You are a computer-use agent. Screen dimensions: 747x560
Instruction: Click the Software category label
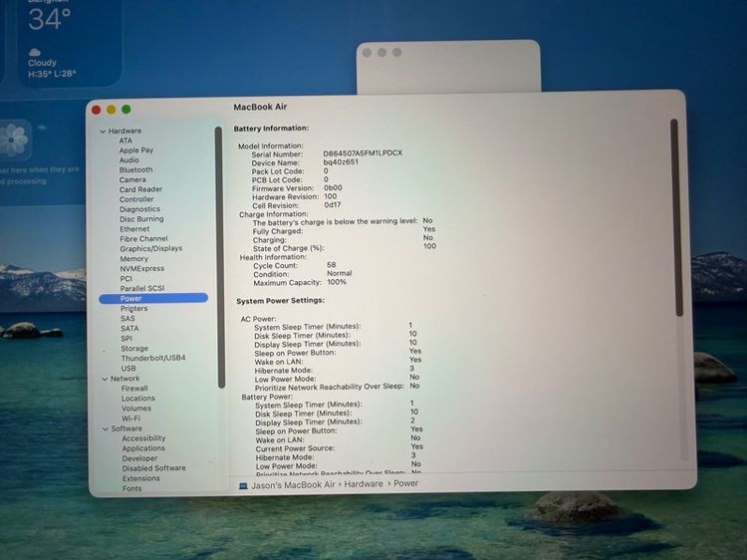pos(126,428)
